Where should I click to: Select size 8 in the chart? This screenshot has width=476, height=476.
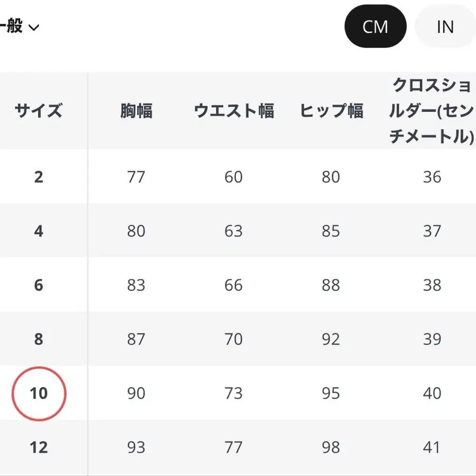pos(38,339)
